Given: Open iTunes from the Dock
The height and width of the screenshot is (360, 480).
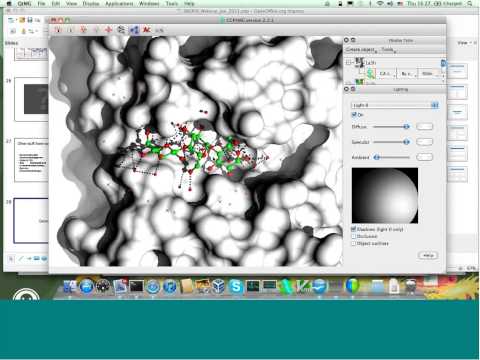Looking at the screenshot, I should pyautogui.click(x=170, y=286).
